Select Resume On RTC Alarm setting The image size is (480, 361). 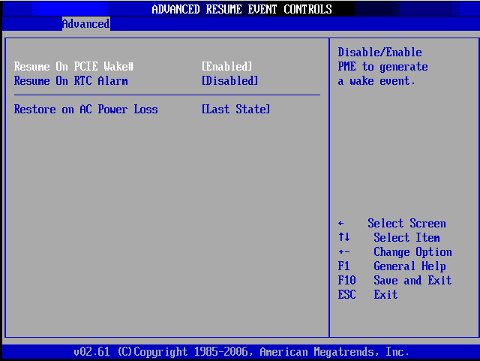pos(71,81)
